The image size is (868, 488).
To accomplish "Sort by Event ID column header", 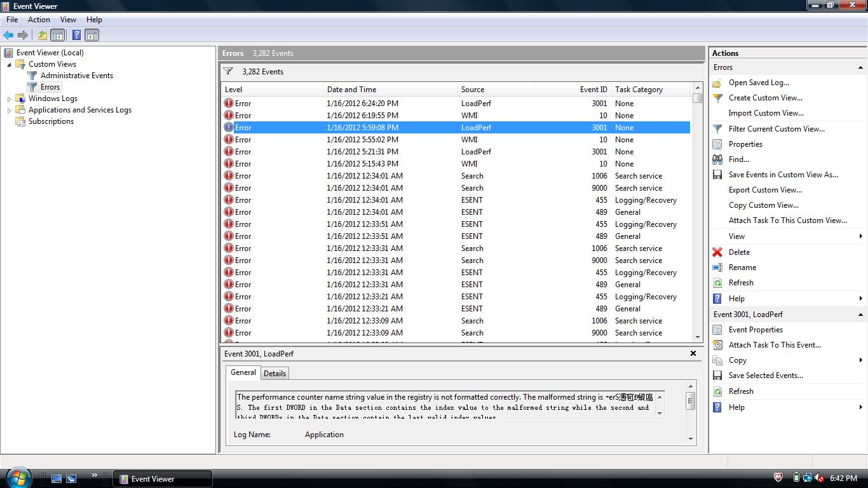I will pos(572,90).
